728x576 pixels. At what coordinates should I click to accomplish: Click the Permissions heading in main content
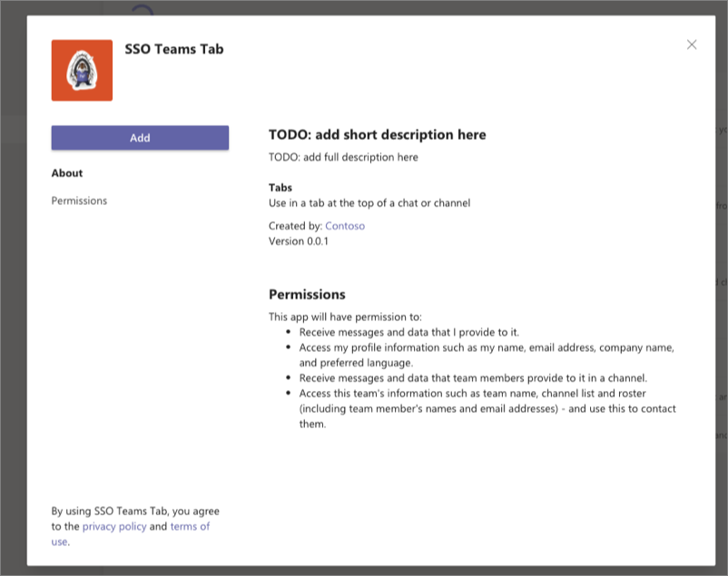coord(307,294)
